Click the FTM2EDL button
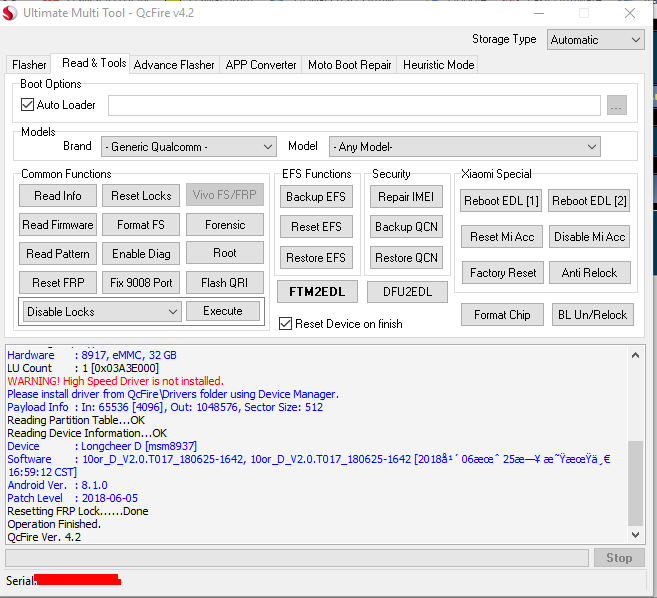The image size is (657, 598). click(317, 292)
